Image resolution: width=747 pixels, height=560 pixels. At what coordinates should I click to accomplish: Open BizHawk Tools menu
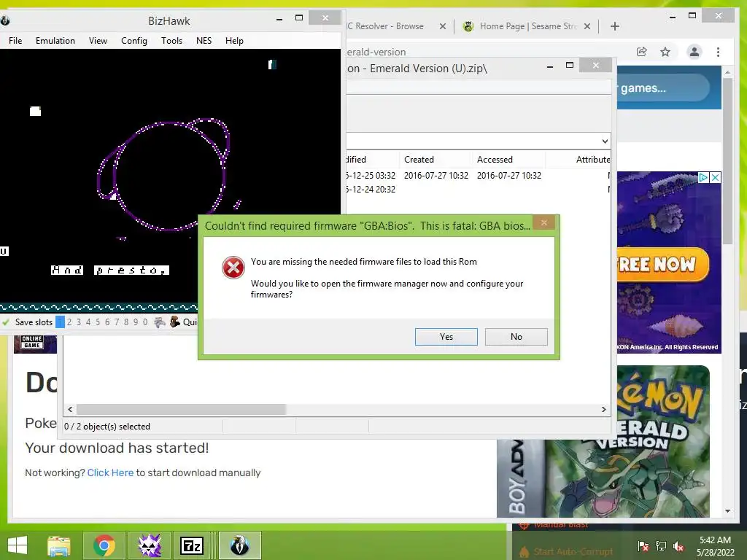tap(171, 41)
